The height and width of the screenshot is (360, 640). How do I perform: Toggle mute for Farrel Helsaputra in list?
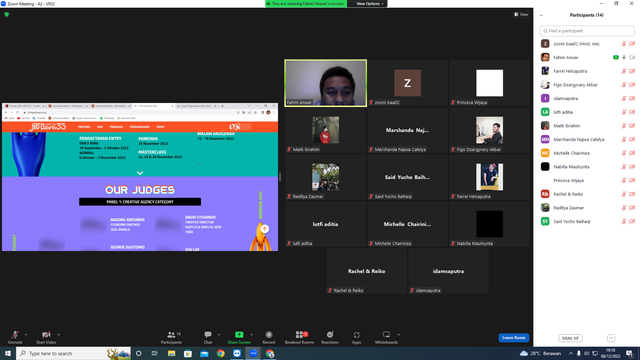(624, 71)
